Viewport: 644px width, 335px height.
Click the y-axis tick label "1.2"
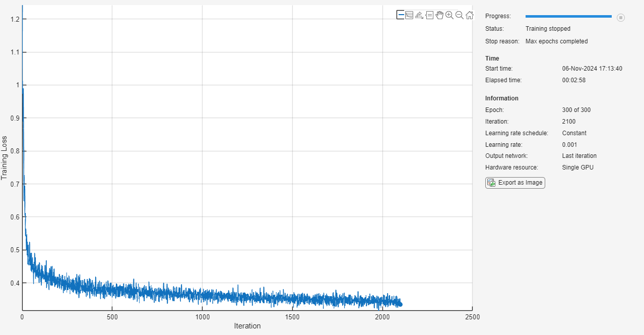tap(14, 19)
